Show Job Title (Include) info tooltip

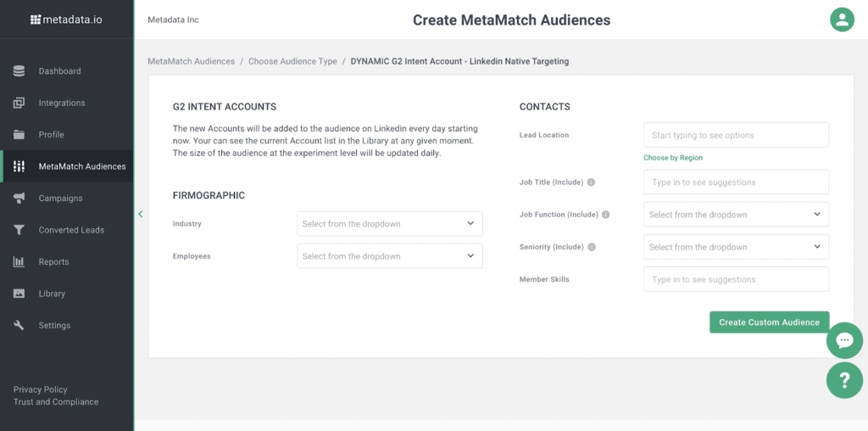[591, 182]
